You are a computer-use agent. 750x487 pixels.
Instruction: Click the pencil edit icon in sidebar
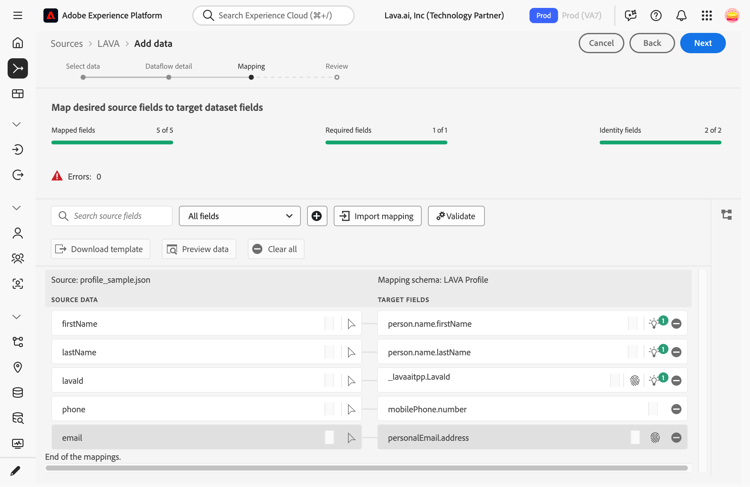[15, 471]
